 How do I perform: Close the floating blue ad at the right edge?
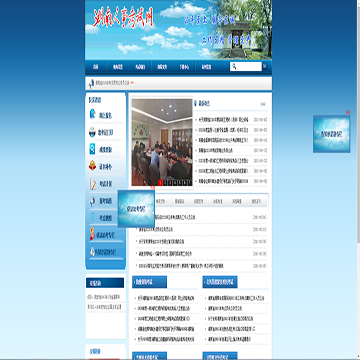coord(348,113)
